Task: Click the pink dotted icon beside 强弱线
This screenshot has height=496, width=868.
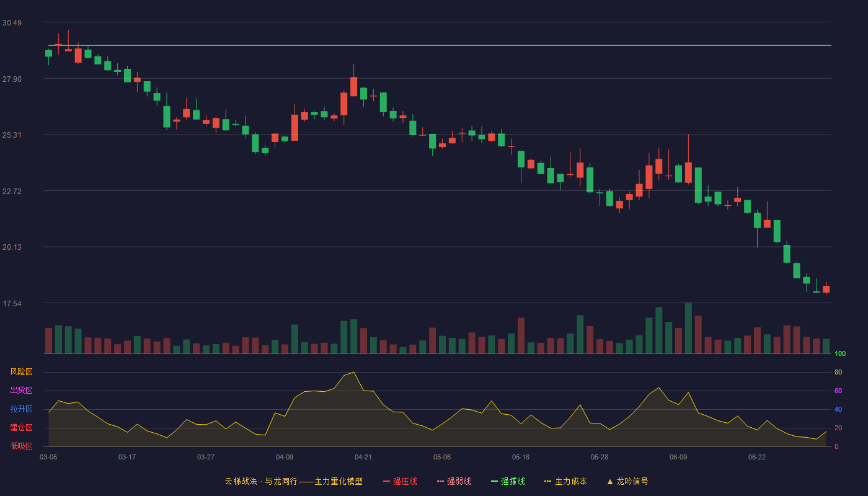Action: pos(440,481)
